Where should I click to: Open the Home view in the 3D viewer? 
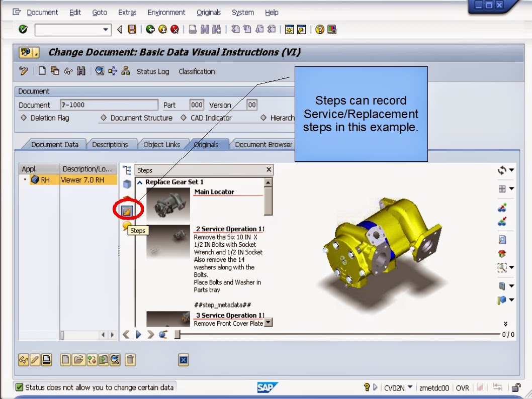click(x=502, y=253)
